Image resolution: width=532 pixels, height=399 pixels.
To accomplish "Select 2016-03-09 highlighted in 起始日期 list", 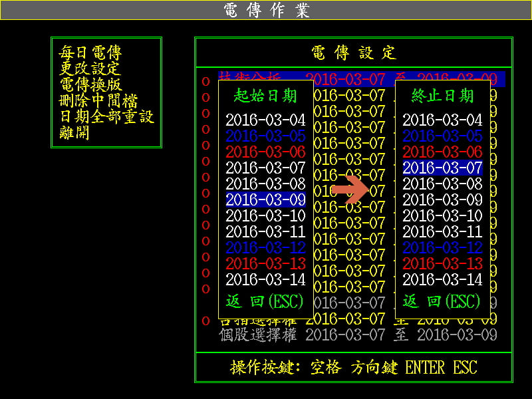I will 265,199.
